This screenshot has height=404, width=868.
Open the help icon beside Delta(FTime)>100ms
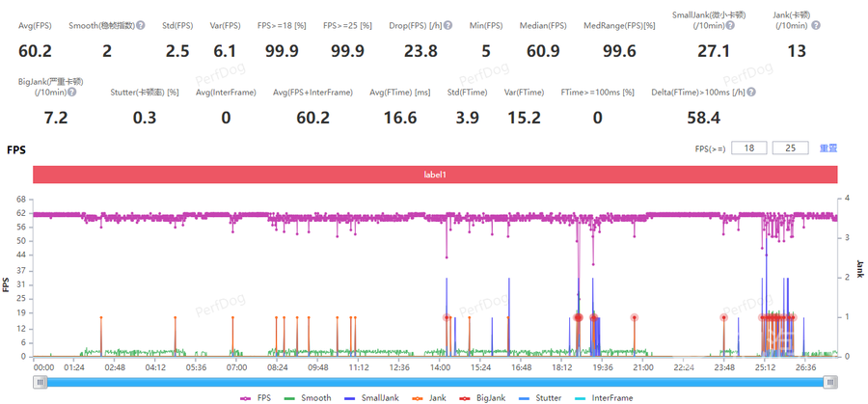click(752, 93)
